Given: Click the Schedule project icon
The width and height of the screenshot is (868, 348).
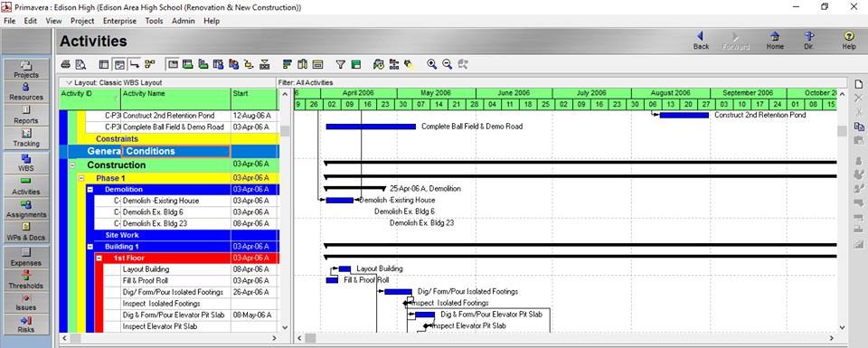Looking at the screenshot, I should [379, 64].
